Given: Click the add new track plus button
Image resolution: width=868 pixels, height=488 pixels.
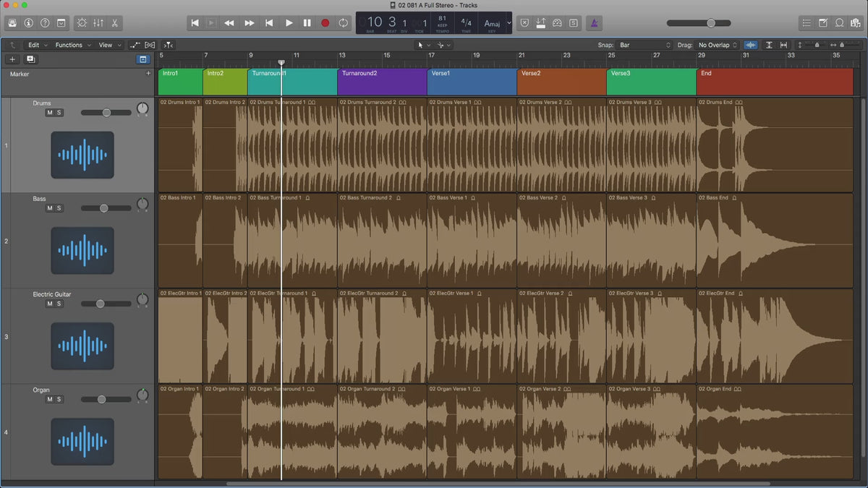Looking at the screenshot, I should tap(12, 59).
